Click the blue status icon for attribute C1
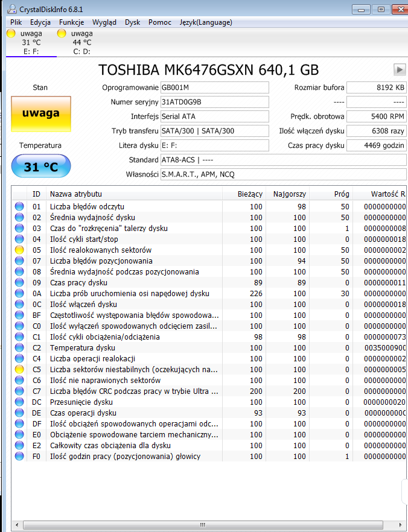408x532 pixels. (x=19, y=337)
